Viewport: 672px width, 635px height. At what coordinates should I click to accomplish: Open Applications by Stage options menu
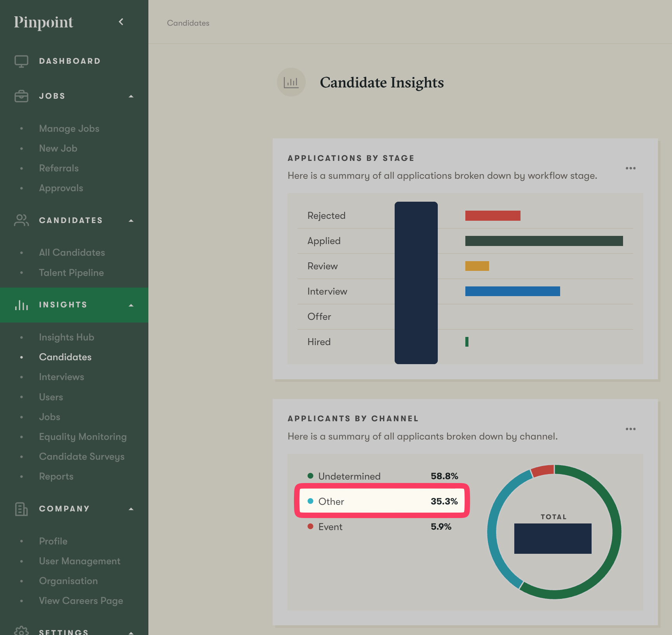[x=630, y=168]
